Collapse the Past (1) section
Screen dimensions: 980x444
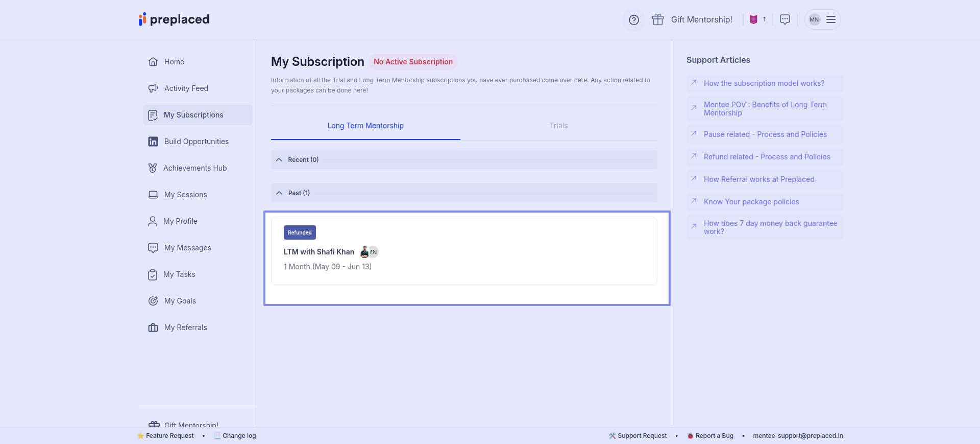click(279, 193)
